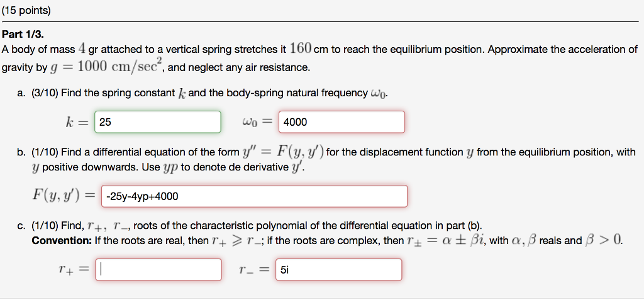Click the "Part 1/3." heading

pos(23,35)
